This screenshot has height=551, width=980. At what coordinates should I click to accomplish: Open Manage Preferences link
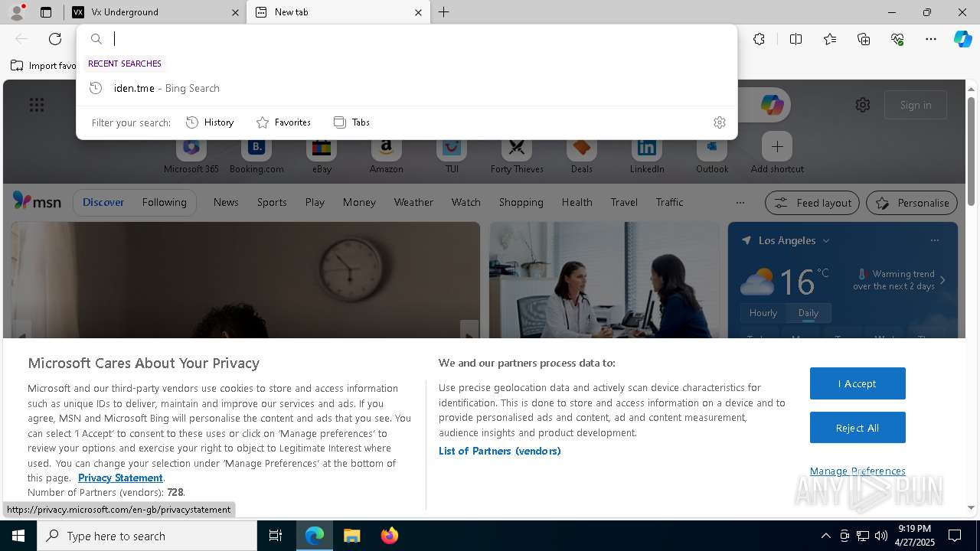857,471
